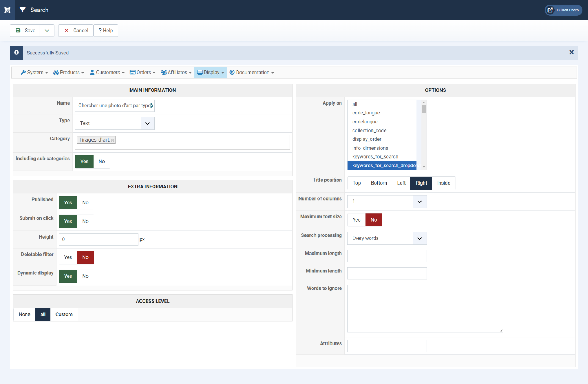Expand the Search processing dropdown
Screen dimensions: 588x384
pos(387,238)
